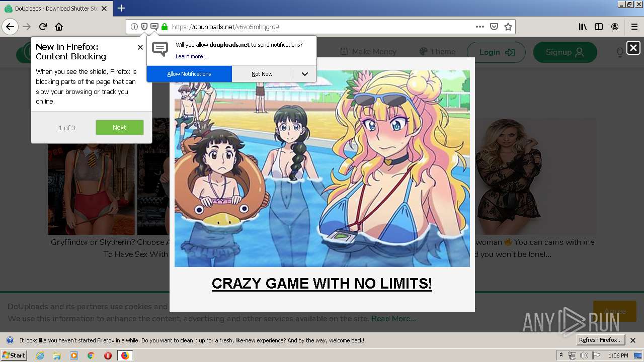
Task: Save page to Pocket
Action: (494, 27)
